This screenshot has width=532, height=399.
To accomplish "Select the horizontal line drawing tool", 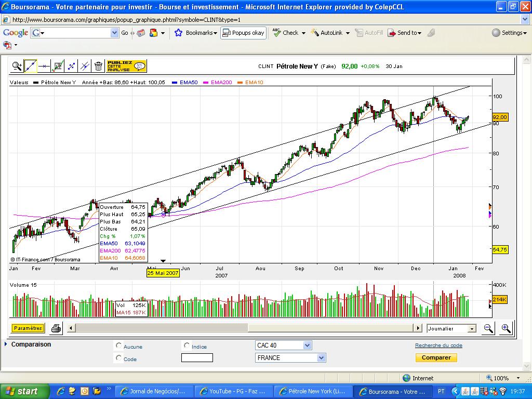I will tap(44, 66).
